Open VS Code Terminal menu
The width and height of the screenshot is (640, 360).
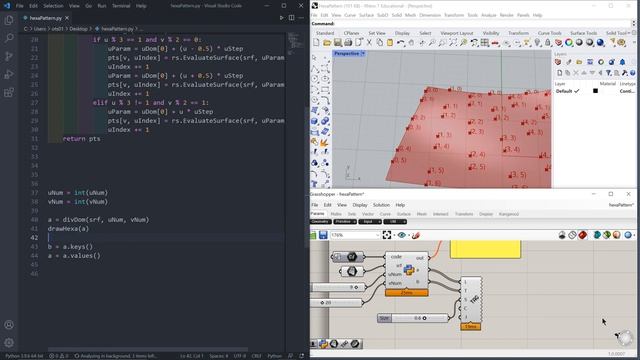click(121, 6)
